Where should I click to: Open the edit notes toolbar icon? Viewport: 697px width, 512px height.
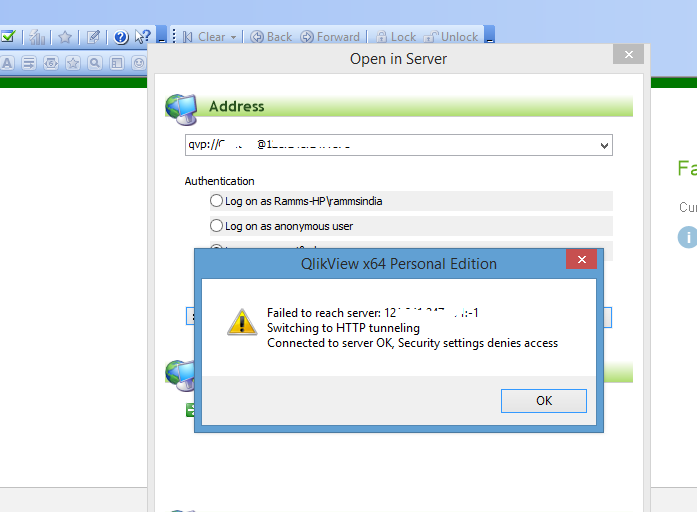coord(93,37)
